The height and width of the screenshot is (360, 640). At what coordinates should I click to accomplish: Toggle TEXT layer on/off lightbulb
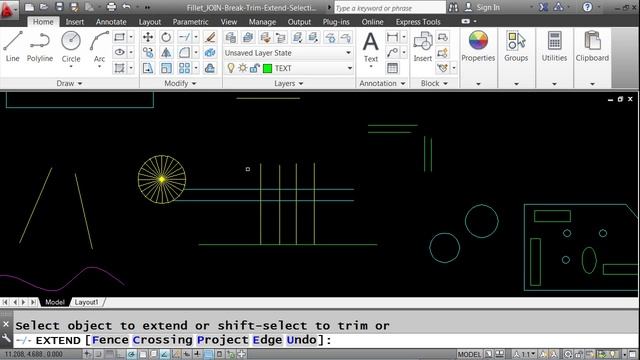point(231,68)
